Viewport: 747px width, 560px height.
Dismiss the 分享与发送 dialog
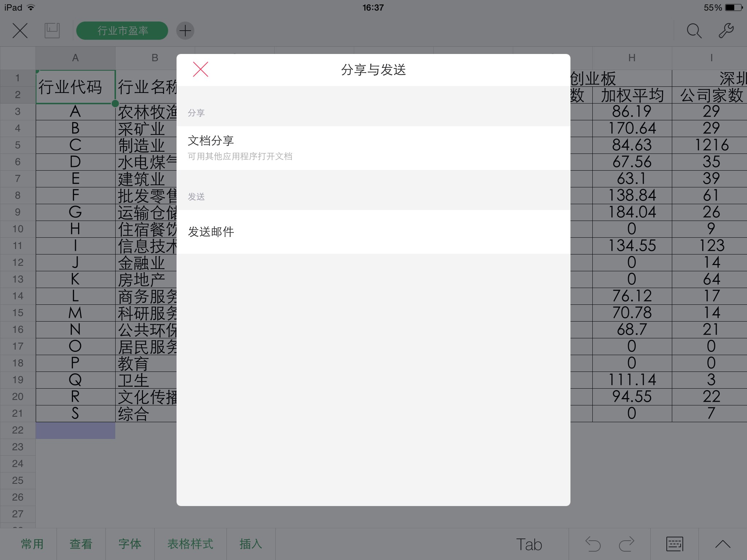coord(200,69)
